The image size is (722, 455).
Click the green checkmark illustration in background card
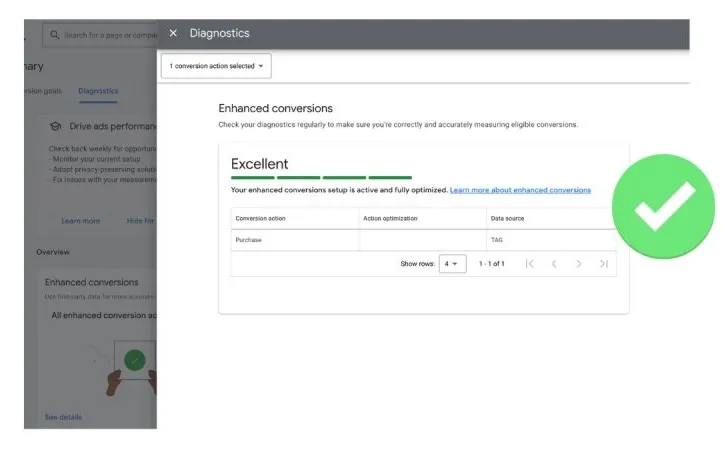tap(134, 360)
